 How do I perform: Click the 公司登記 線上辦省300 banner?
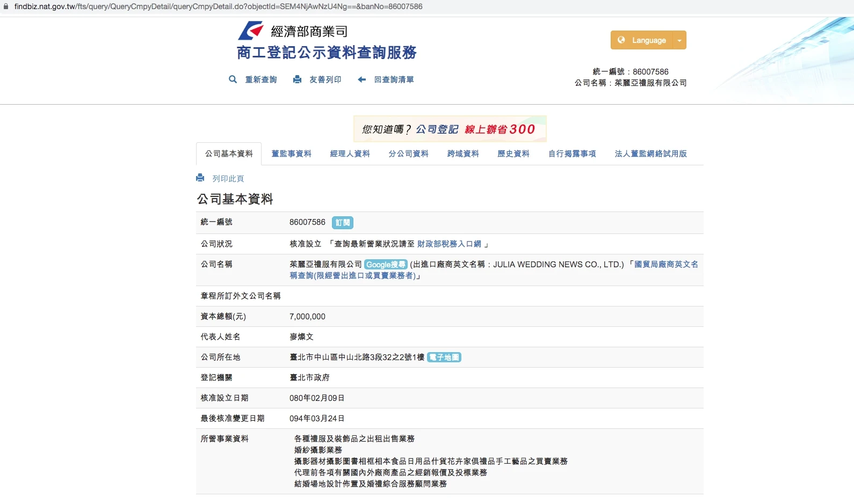450,129
